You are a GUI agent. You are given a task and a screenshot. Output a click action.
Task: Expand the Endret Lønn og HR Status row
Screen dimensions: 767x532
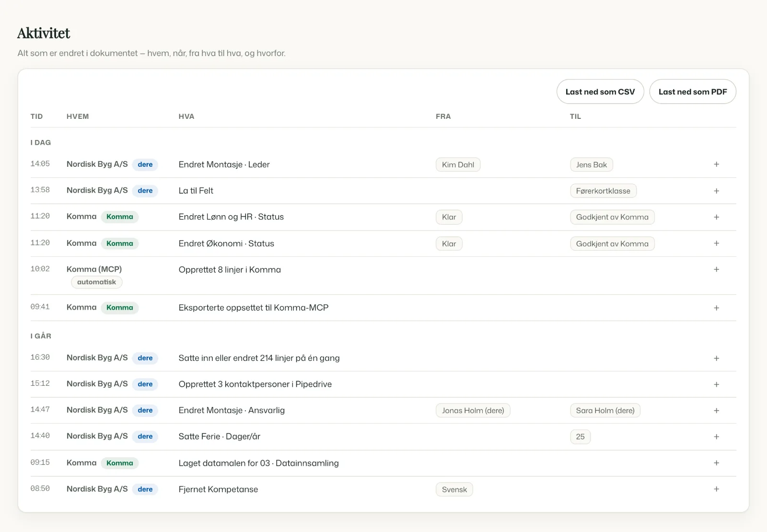pos(716,217)
